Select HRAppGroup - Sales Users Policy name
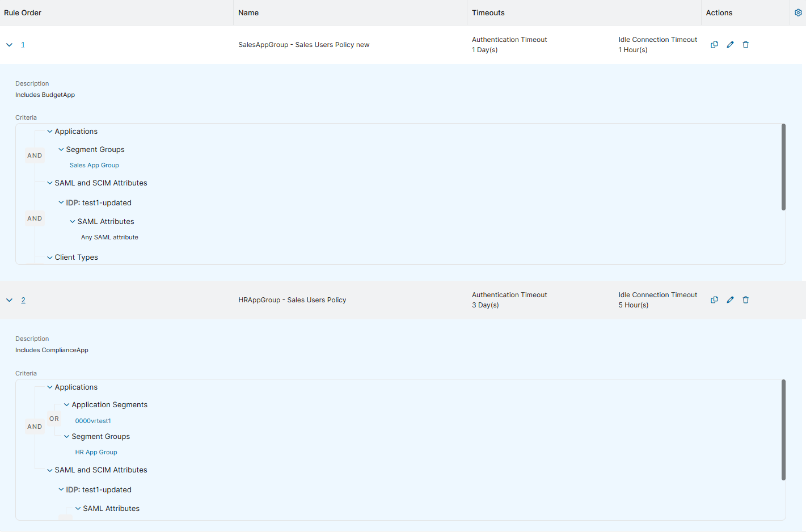Image resolution: width=806 pixels, height=532 pixels. (292, 300)
